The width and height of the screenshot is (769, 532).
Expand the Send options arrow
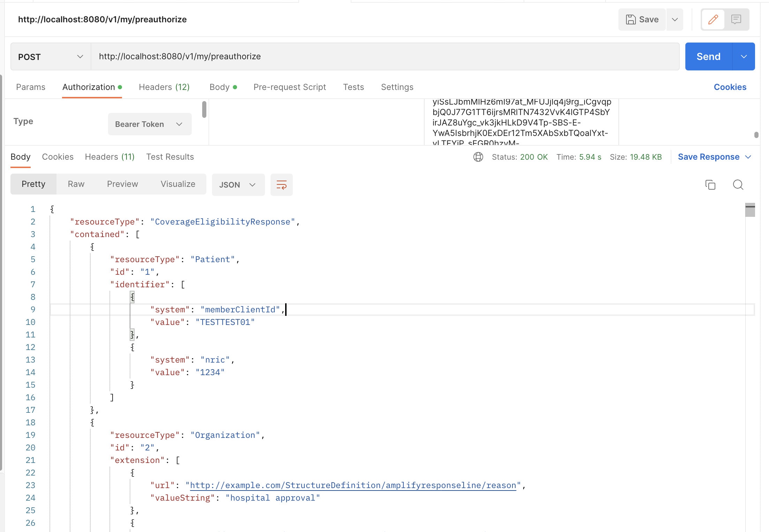(x=744, y=56)
